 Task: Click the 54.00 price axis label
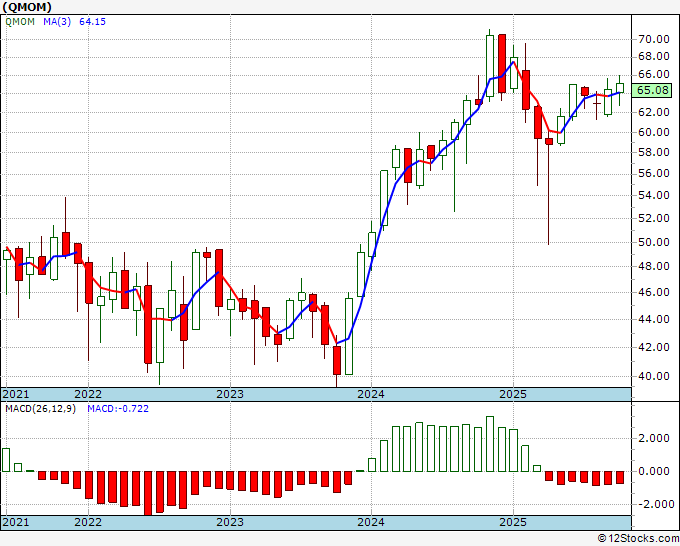pyautogui.click(x=654, y=195)
